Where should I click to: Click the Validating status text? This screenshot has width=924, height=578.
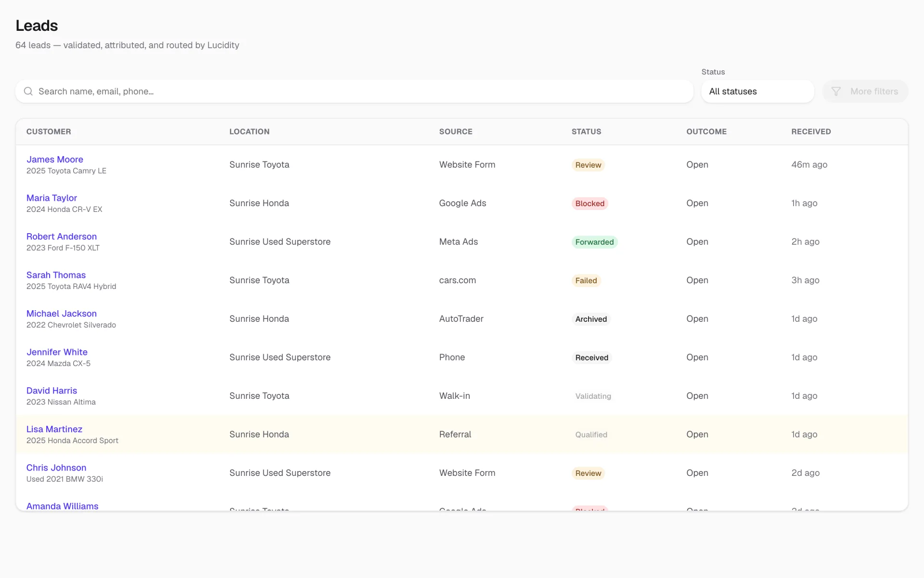pos(593,396)
